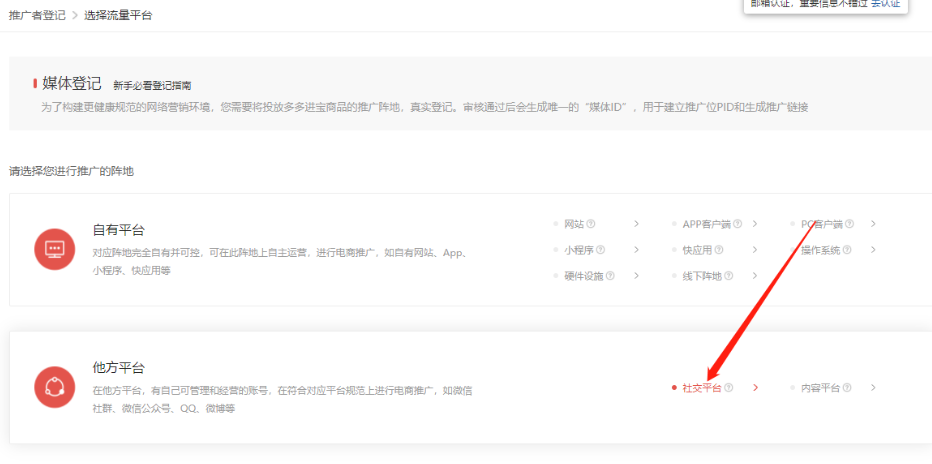The width and height of the screenshot is (932, 464).
Task: Click the 自有平台 red monitor icon
Action: click(x=54, y=249)
